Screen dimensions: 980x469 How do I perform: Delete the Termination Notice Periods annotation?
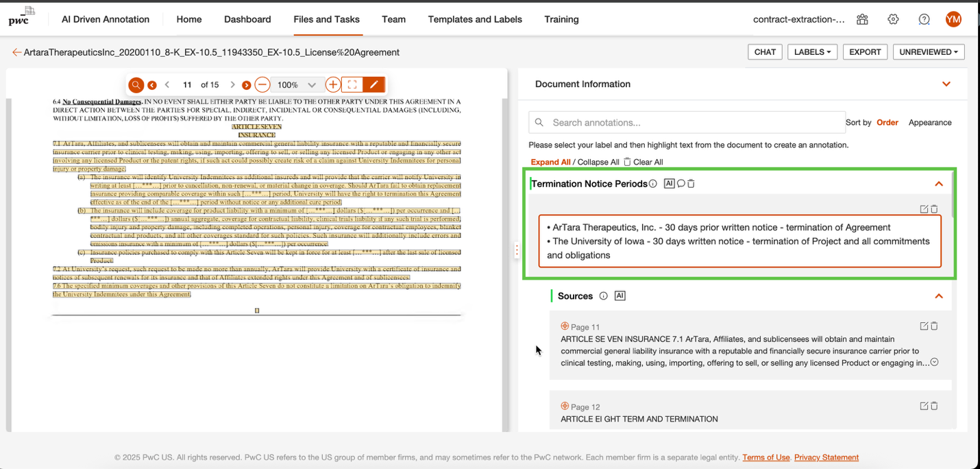(691, 183)
